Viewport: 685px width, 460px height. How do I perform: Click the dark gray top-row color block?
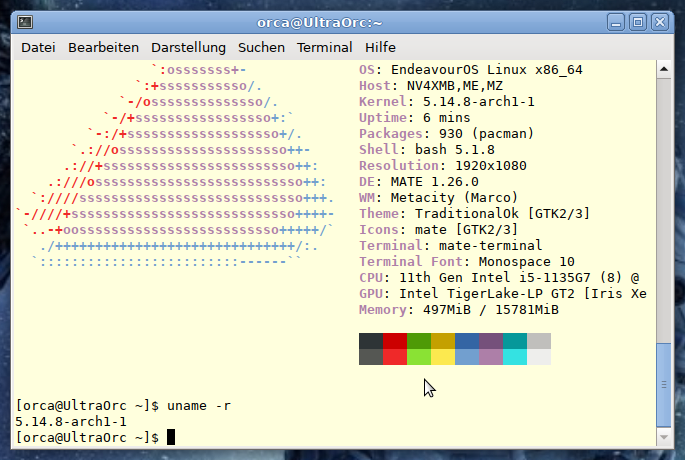(371, 341)
